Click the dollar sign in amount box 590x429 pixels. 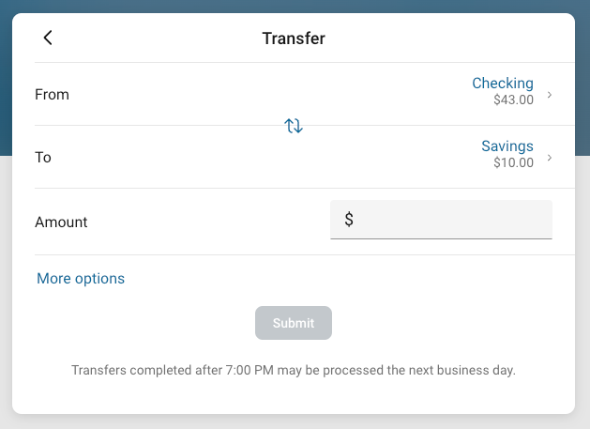pos(349,219)
